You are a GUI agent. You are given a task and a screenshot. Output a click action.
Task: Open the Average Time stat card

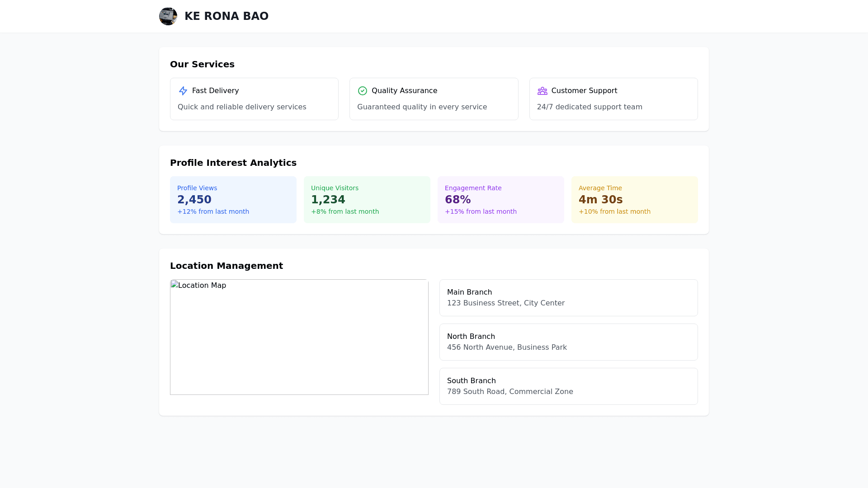(x=635, y=200)
